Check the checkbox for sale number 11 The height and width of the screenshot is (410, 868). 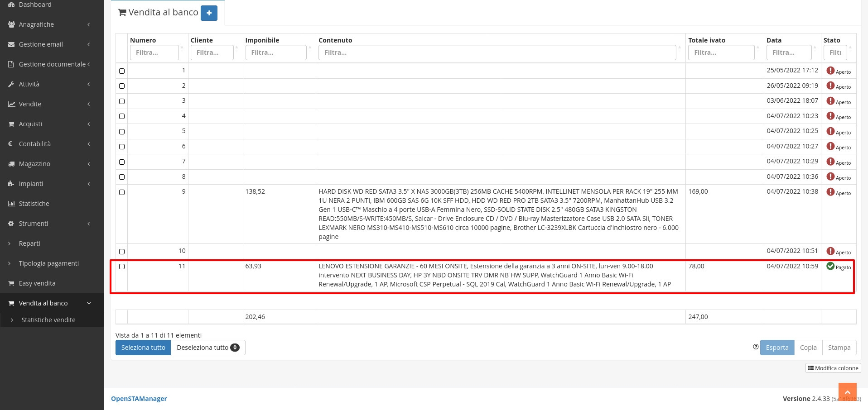tap(121, 267)
